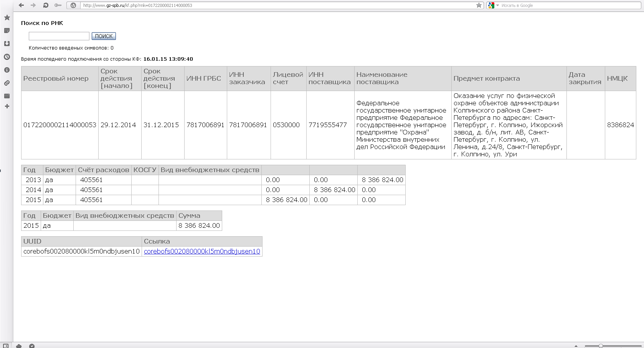Select the plain UUID text corebofs002080000kl5m0ndbjusen10
Image resolution: width=644 pixels, height=348 pixels.
pos(81,251)
